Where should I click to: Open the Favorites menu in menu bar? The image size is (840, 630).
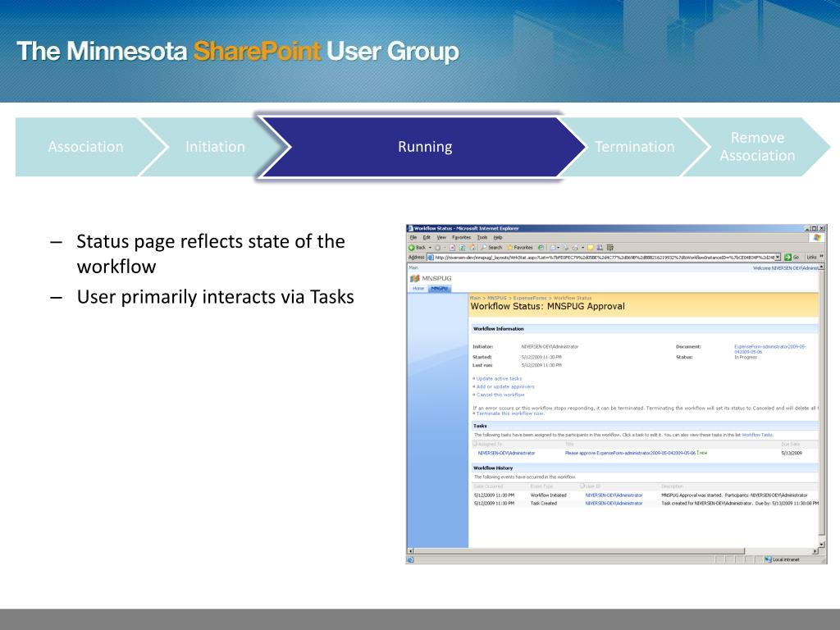pyautogui.click(x=461, y=237)
